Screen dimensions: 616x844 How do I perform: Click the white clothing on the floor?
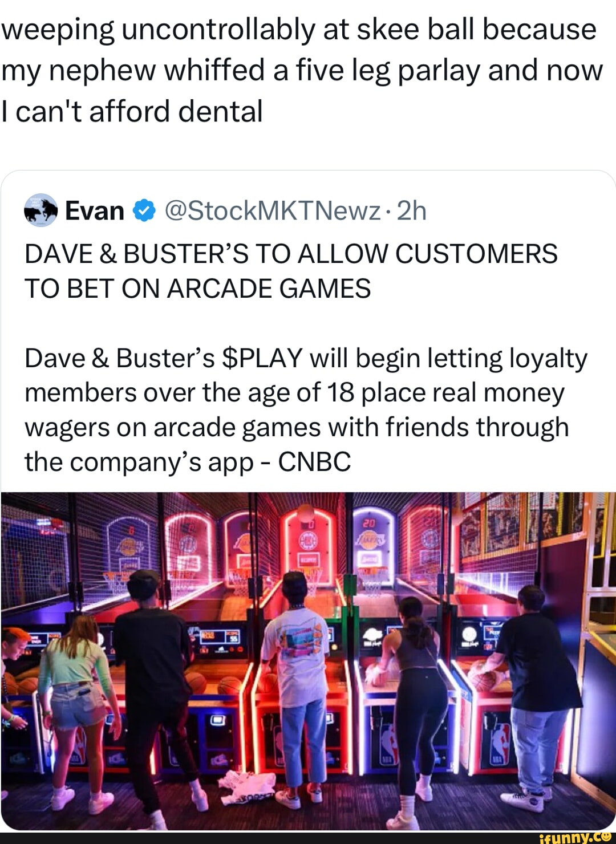(x=249, y=787)
